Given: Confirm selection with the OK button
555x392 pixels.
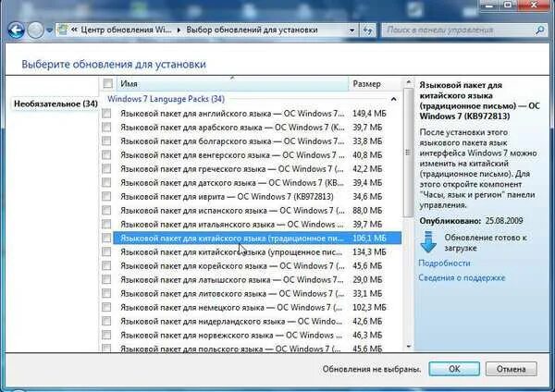Looking at the screenshot, I should (454, 369).
